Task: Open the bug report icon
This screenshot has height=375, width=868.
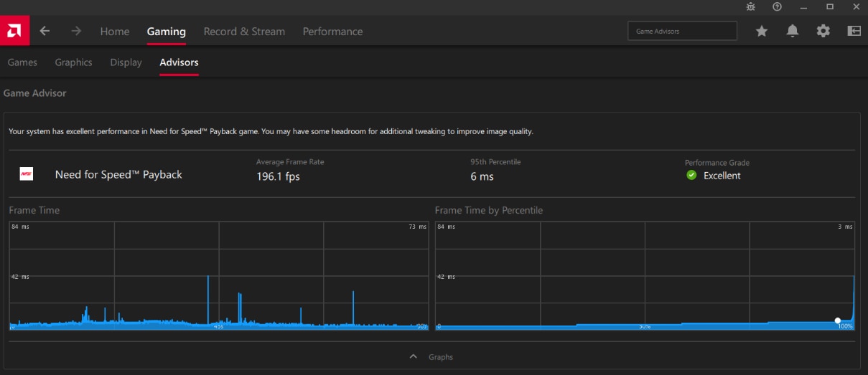Action: click(x=751, y=6)
